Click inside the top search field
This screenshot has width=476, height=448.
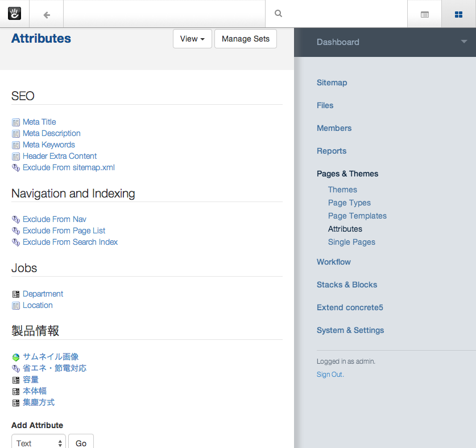(341, 14)
